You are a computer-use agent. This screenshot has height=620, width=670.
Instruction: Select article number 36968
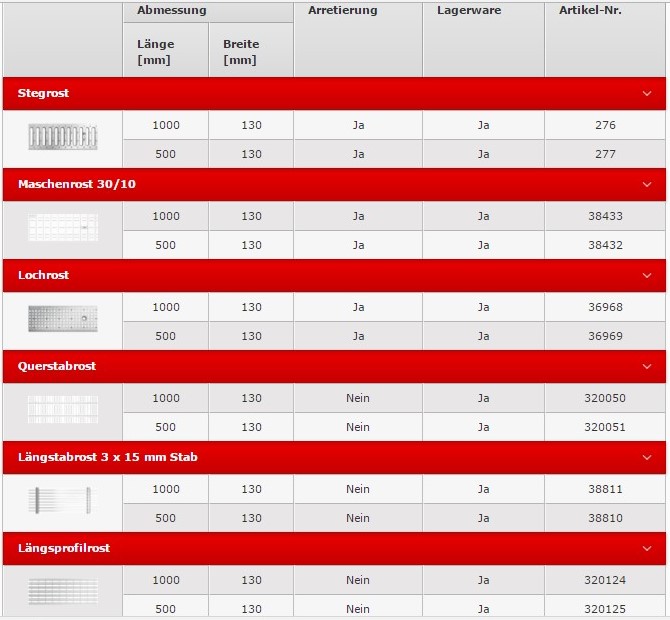pos(605,307)
